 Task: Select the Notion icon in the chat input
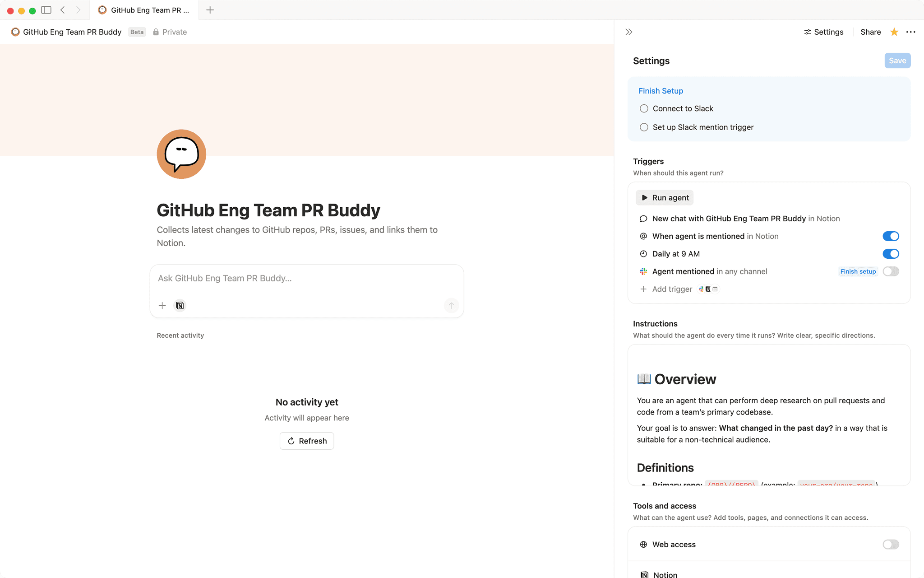point(180,305)
